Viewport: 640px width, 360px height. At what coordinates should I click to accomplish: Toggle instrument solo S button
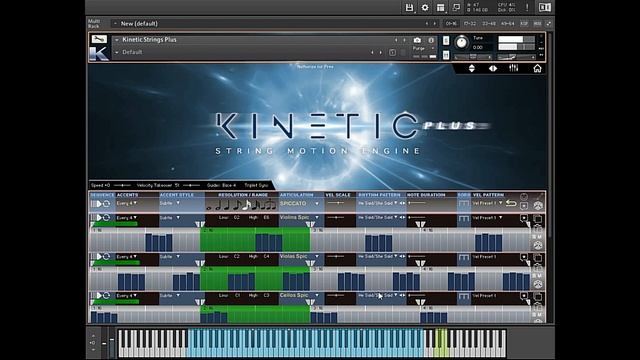pyautogui.click(x=446, y=40)
